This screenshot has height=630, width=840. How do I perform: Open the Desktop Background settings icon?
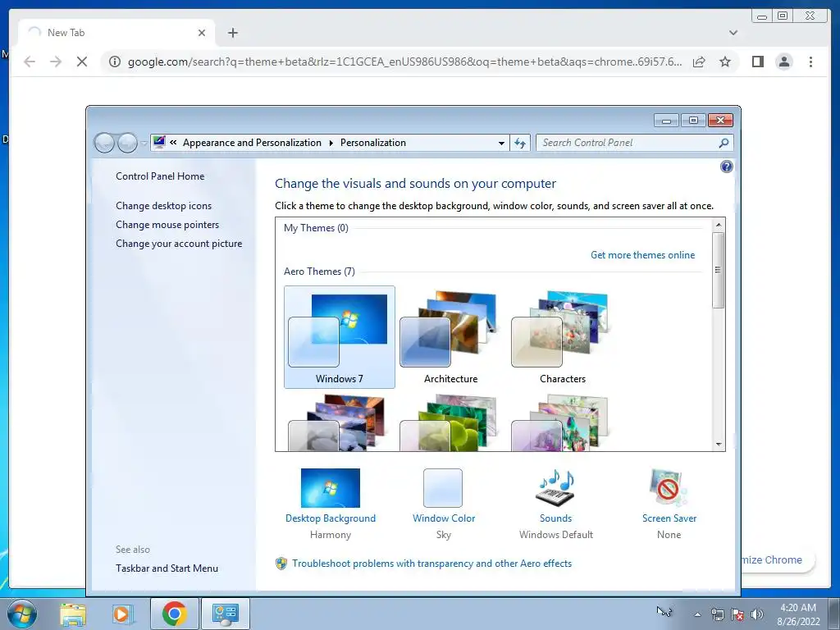[330, 487]
